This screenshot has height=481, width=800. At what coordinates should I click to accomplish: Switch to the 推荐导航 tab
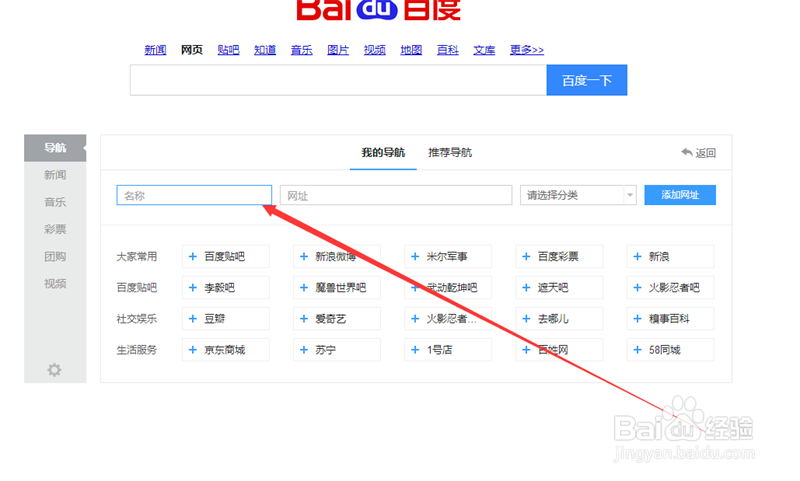450,153
